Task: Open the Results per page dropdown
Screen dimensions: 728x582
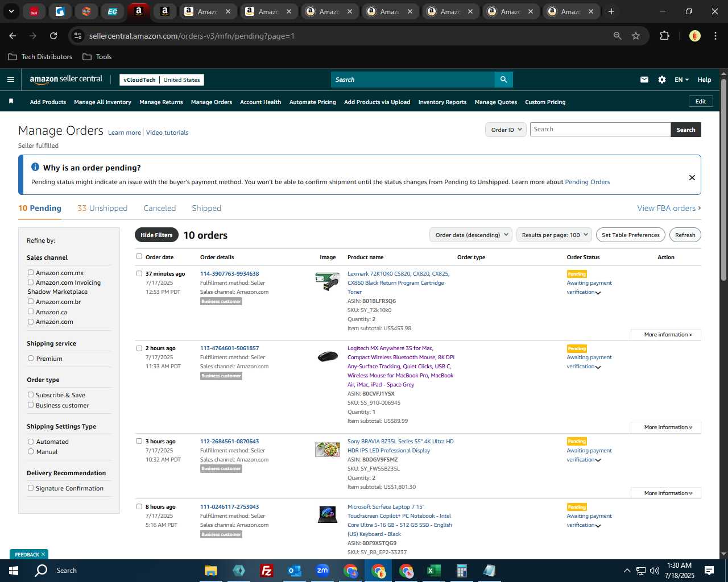Action: pos(555,235)
